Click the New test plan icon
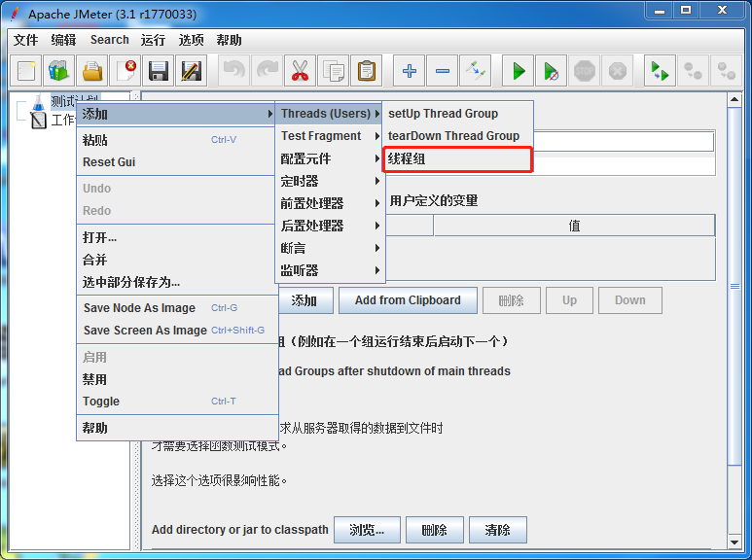The height and width of the screenshot is (560, 752). coord(26,71)
